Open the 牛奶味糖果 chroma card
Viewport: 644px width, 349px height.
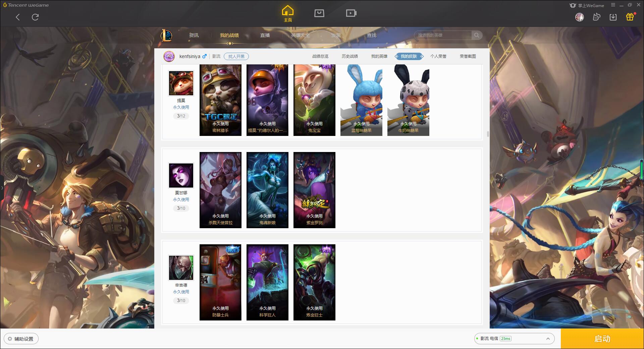pos(408,100)
